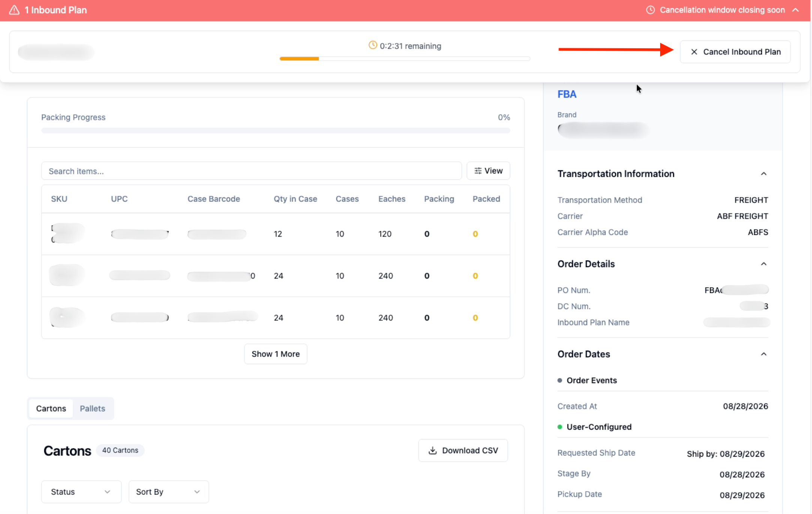Open the View options button
The image size is (812, 514).
488,171
